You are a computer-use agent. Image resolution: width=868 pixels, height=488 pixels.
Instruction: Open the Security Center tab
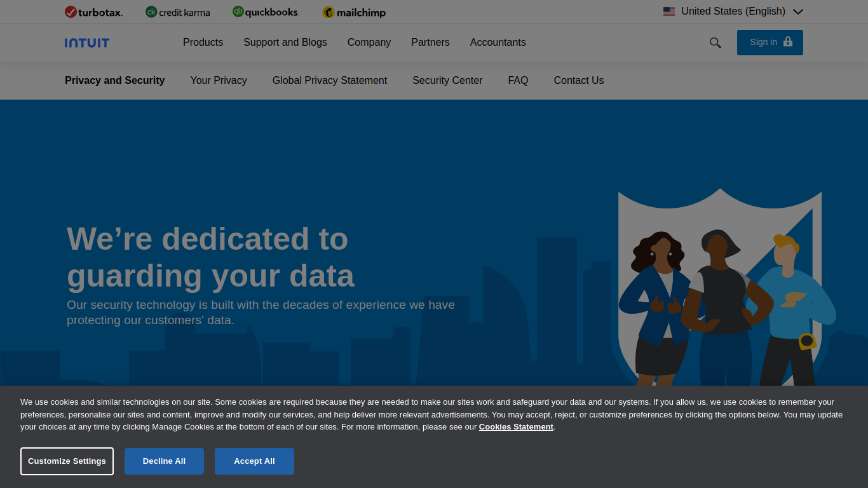pos(447,81)
